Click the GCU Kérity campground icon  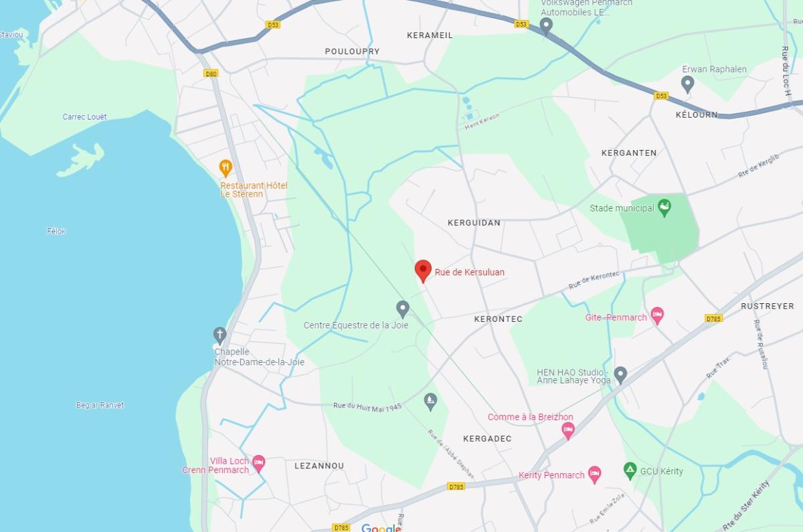pos(630,470)
